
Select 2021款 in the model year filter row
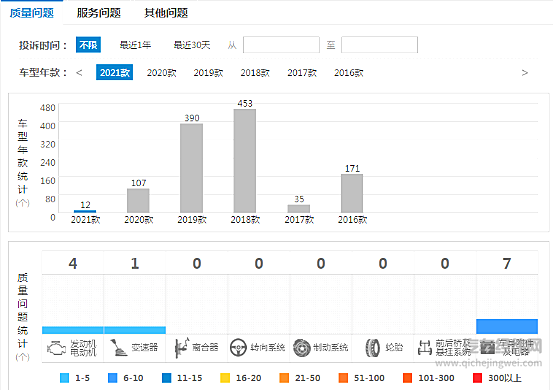click(x=114, y=72)
